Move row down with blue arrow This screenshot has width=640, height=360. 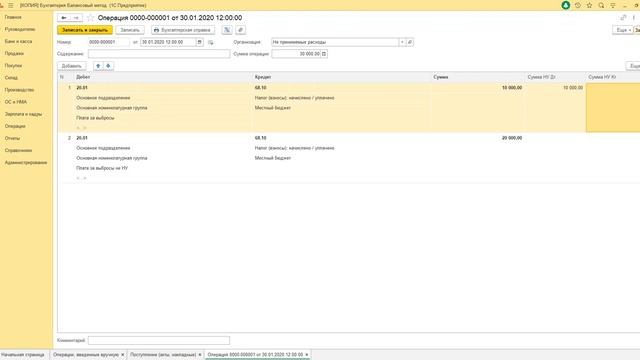click(x=108, y=66)
